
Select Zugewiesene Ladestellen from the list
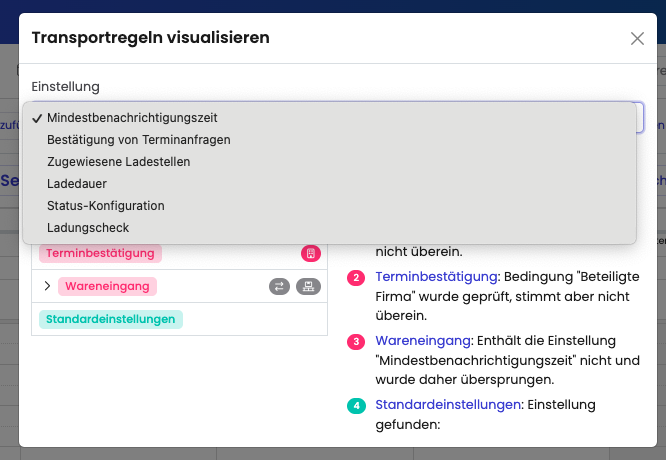pos(118,162)
